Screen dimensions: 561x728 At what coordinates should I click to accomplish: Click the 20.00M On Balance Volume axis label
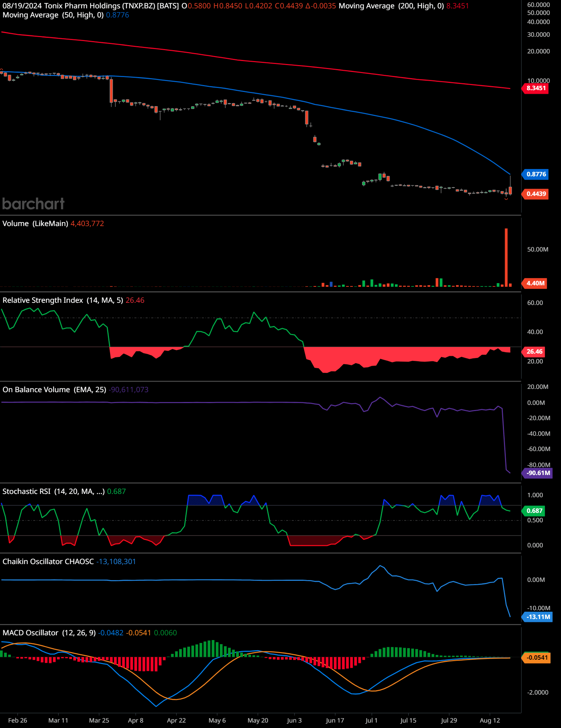click(x=538, y=387)
